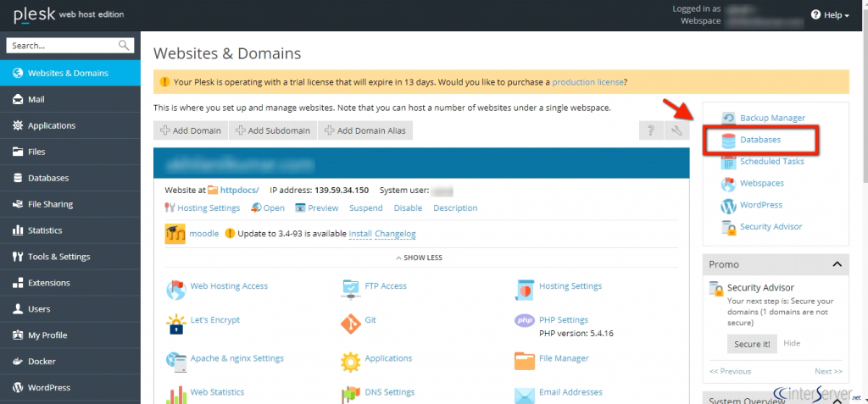Click the Let's Encrypt icon

pyautogui.click(x=176, y=324)
